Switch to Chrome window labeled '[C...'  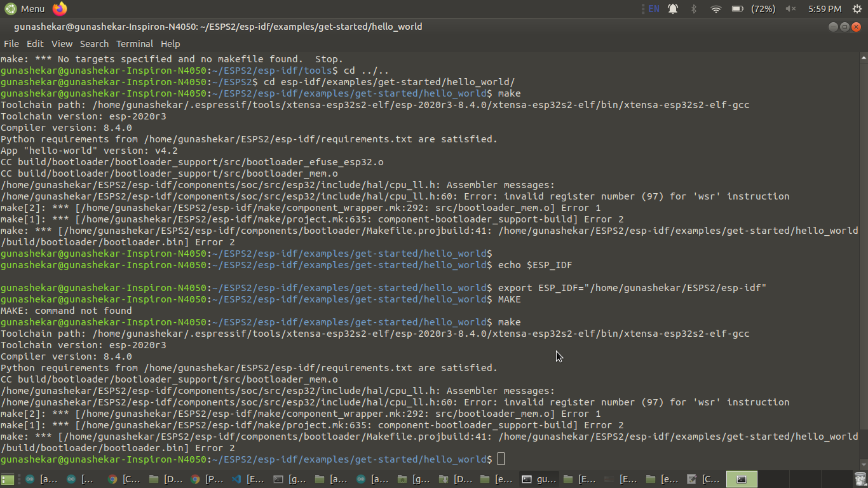click(123, 479)
